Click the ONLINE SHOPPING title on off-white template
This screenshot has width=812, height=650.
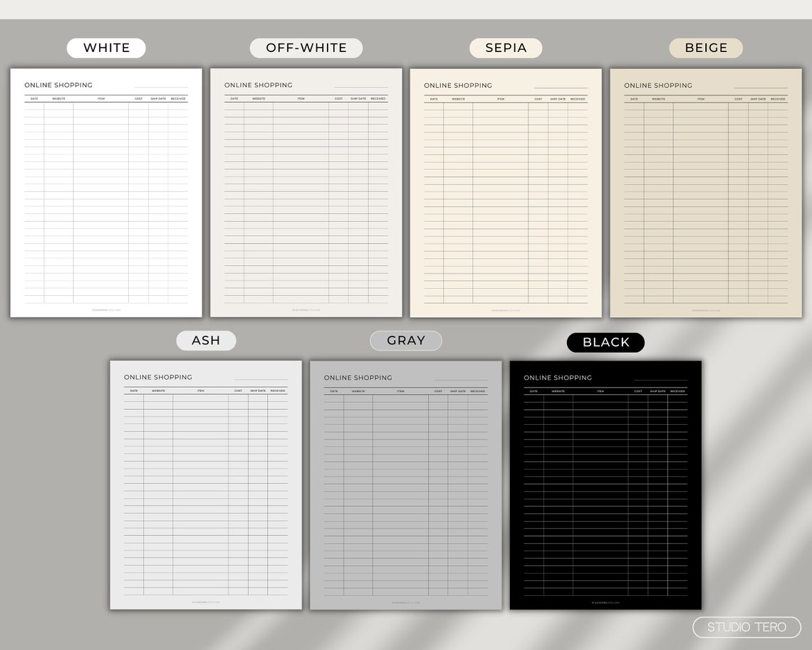tap(259, 85)
